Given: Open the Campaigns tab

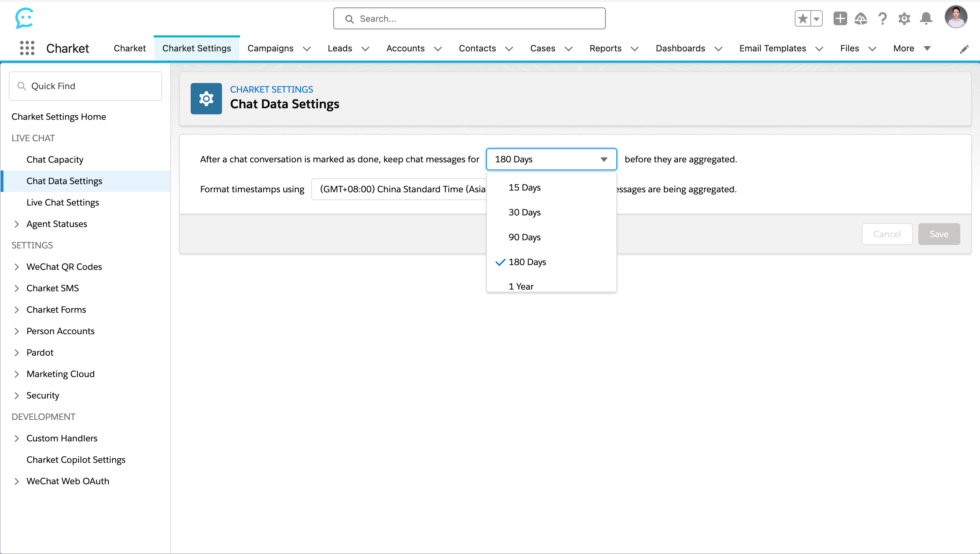Looking at the screenshot, I should 270,48.
